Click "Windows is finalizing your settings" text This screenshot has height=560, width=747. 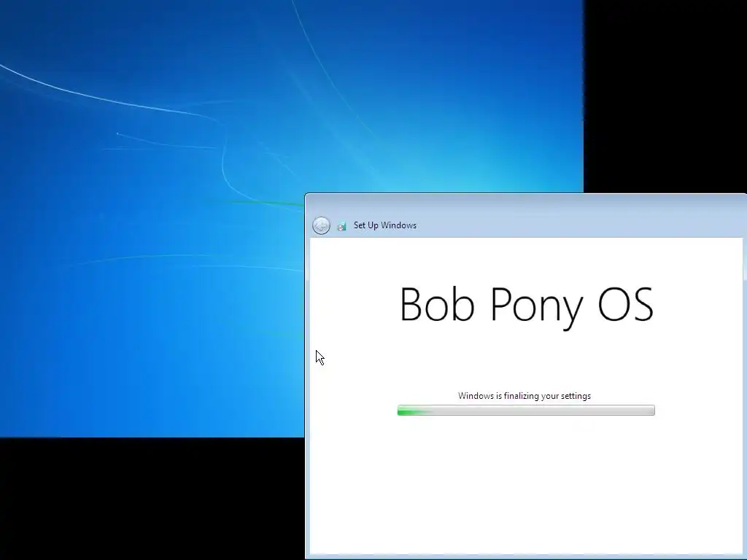click(525, 396)
